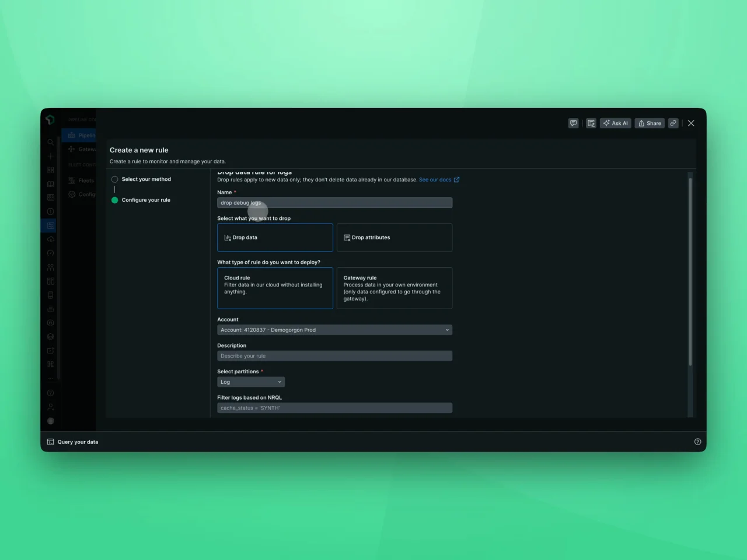
Task: Click the chevron on the Account selector
Action: [x=447, y=330]
